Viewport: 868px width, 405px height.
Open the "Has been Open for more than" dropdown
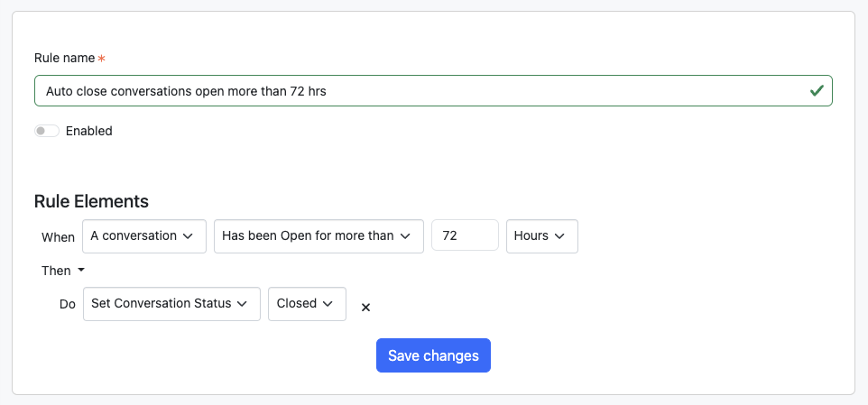(318, 236)
